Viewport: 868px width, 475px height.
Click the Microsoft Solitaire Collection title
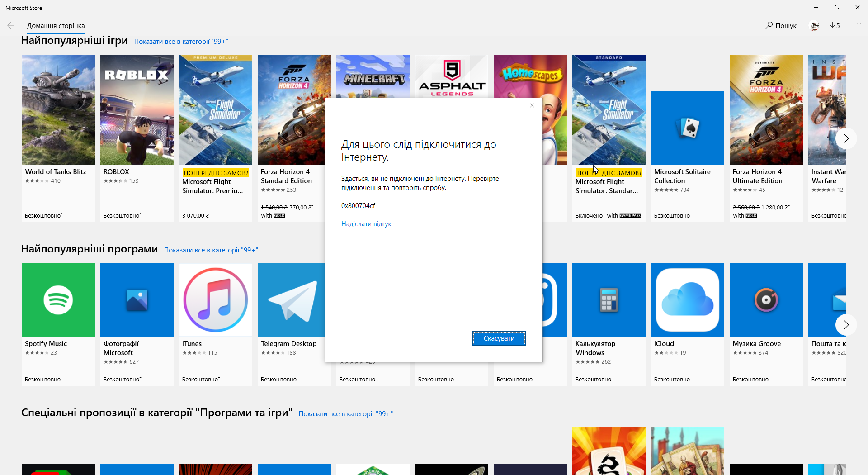(x=682, y=176)
